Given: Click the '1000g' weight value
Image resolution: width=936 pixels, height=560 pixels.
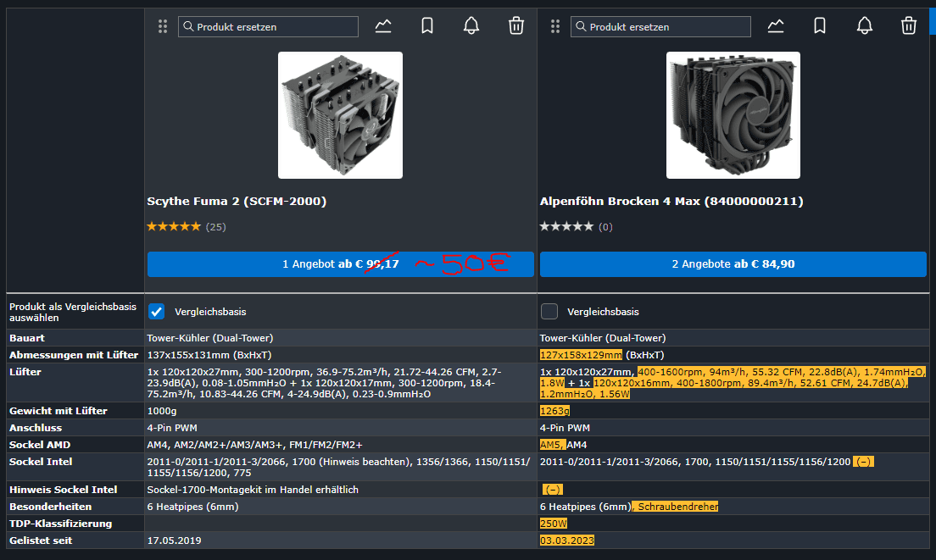Looking at the screenshot, I should point(162,411).
